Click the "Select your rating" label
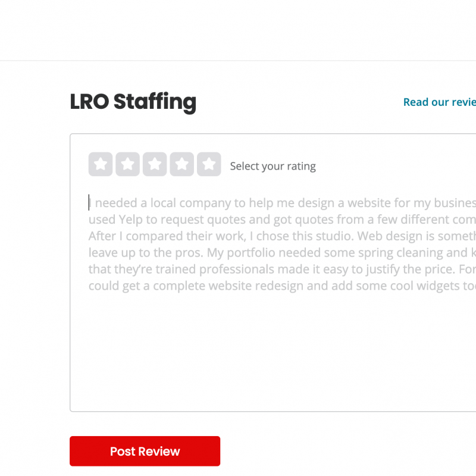This screenshot has width=476, height=476. 273,167
